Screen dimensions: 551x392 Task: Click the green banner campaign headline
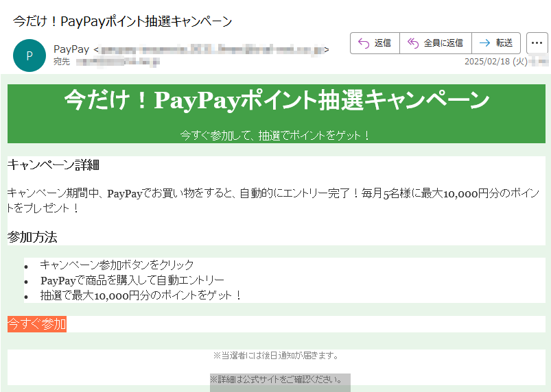277,100
